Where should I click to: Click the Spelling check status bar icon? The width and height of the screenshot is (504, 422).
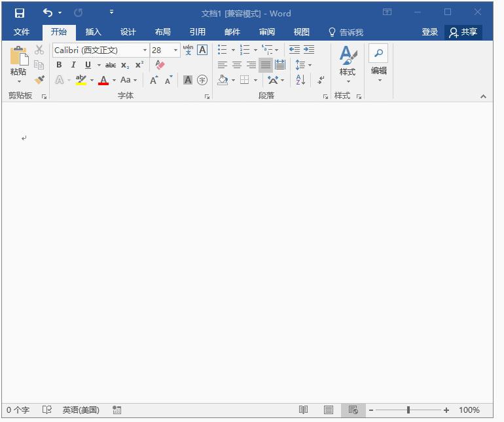(47, 410)
